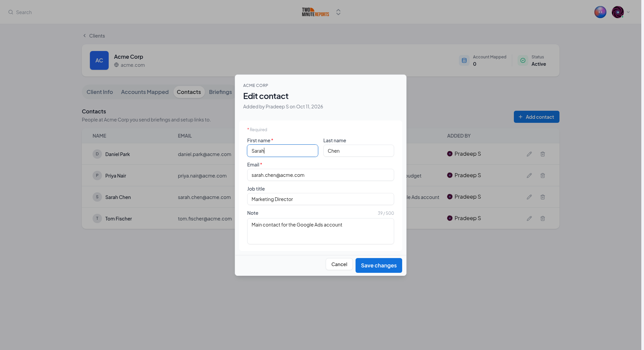Click the Search field in header

click(x=24, y=12)
